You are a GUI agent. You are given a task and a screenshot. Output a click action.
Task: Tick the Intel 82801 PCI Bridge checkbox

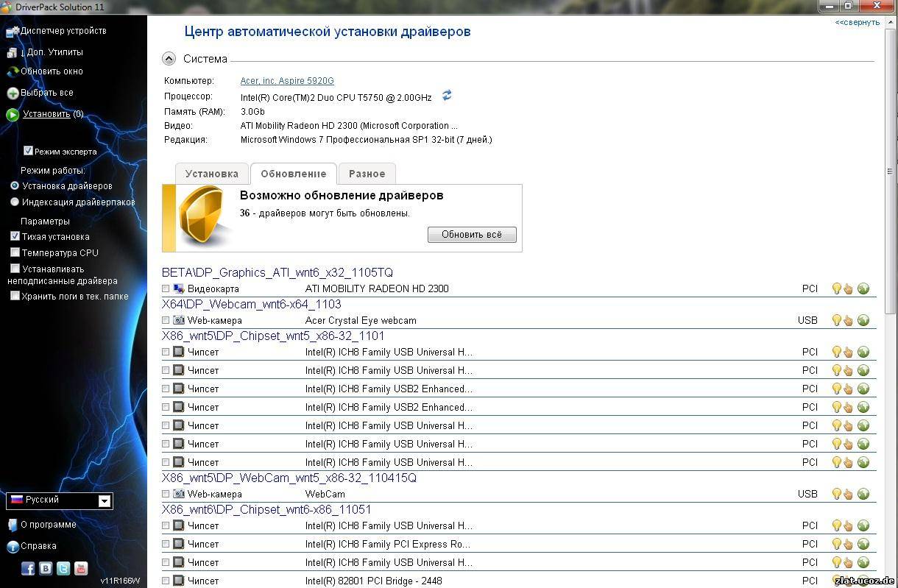click(166, 581)
